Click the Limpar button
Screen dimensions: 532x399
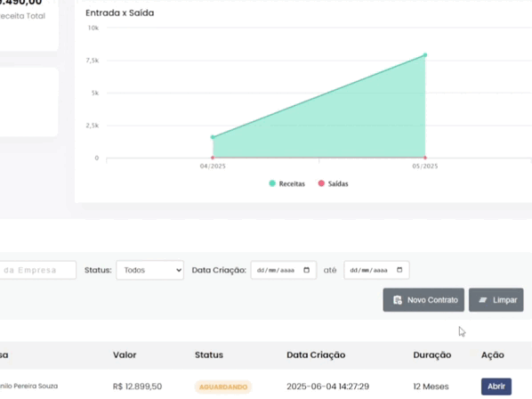pos(496,300)
